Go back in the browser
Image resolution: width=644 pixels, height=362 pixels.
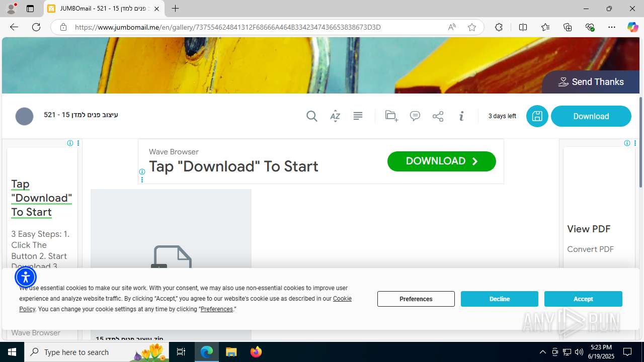(x=14, y=27)
